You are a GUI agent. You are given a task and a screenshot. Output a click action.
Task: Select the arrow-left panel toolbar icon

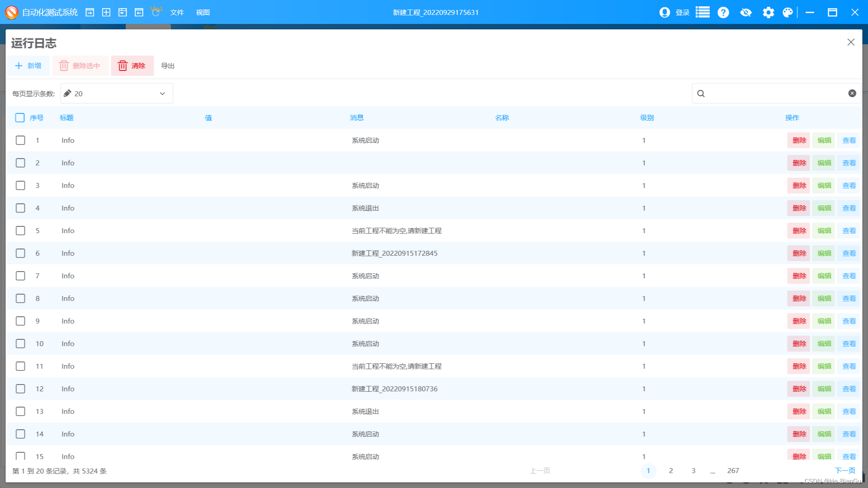pyautogui.click(x=139, y=12)
